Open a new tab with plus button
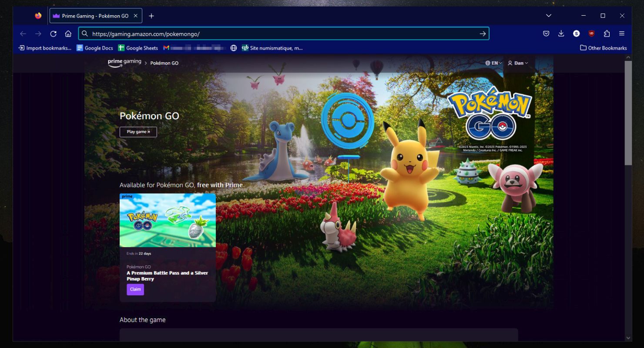The image size is (644, 348). [151, 16]
